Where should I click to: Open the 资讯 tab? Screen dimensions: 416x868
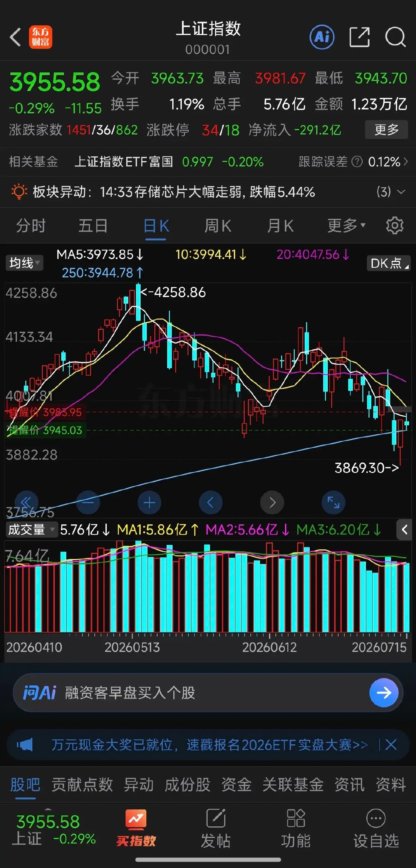coord(349,784)
